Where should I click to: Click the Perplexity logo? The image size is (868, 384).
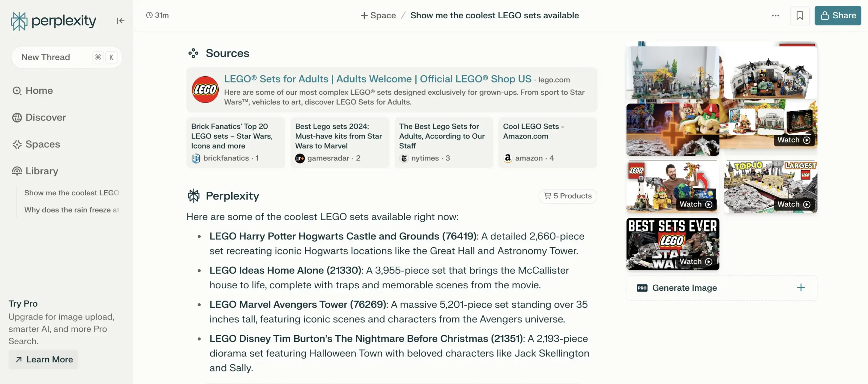(x=53, y=21)
